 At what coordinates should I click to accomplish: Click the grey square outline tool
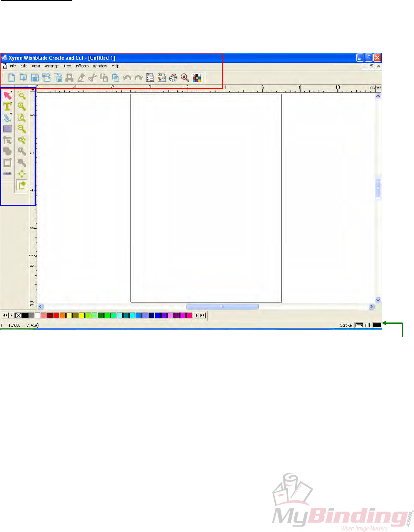7,162
